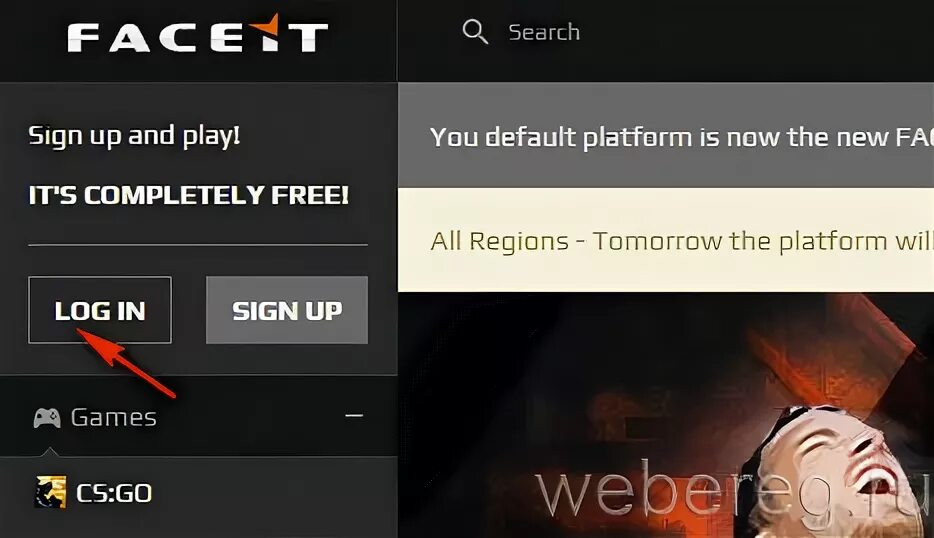Screen dimensions: 934x538
Task: Click the divider line above LOG IN
Action: click(198, 245)
